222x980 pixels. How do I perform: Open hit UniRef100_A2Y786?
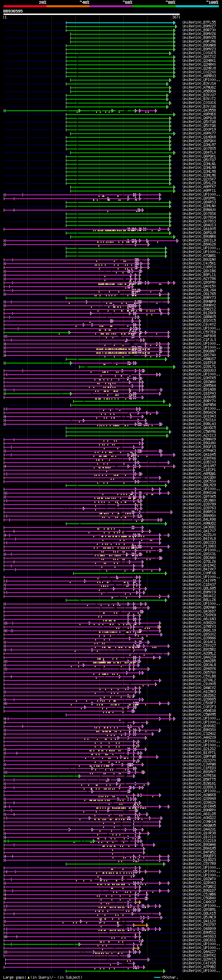pyautogui.click(x=199, y=278)
